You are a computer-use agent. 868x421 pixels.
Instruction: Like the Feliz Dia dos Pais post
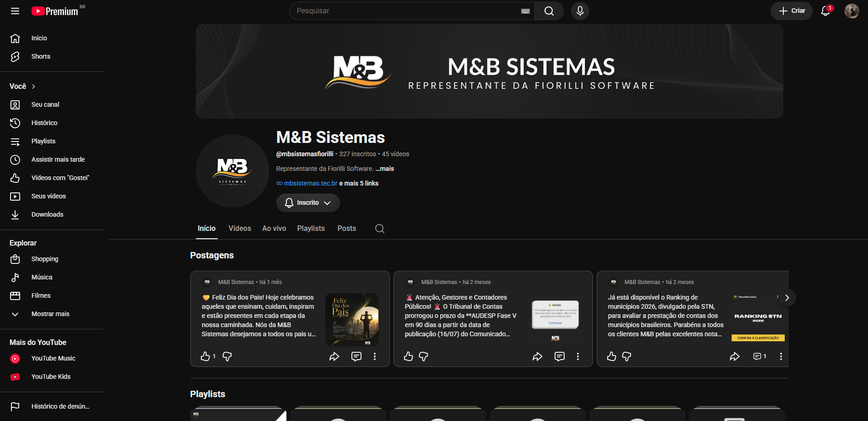[205, 356]
